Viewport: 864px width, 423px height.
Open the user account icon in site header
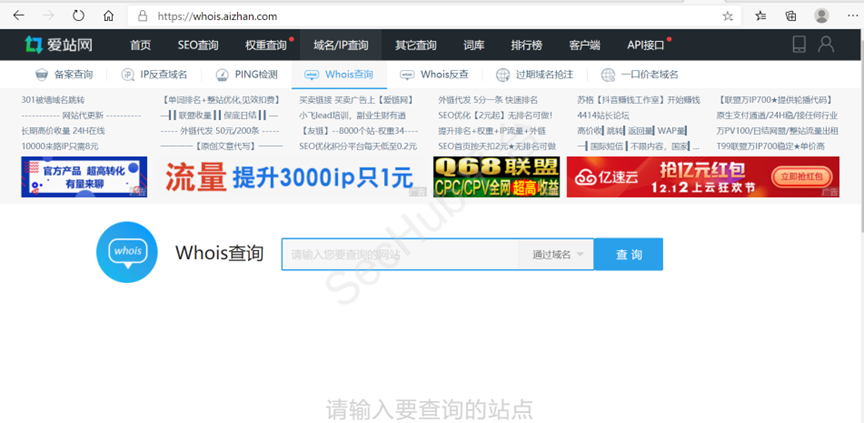826,44
